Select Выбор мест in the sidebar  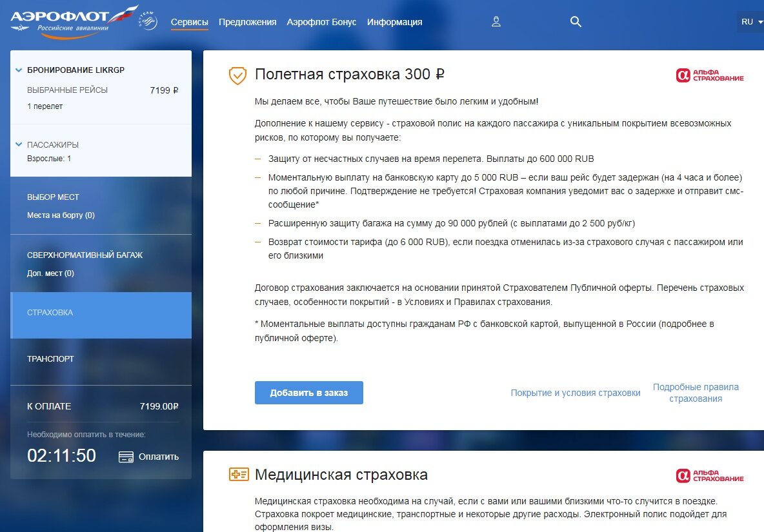(x=53, y=197)
